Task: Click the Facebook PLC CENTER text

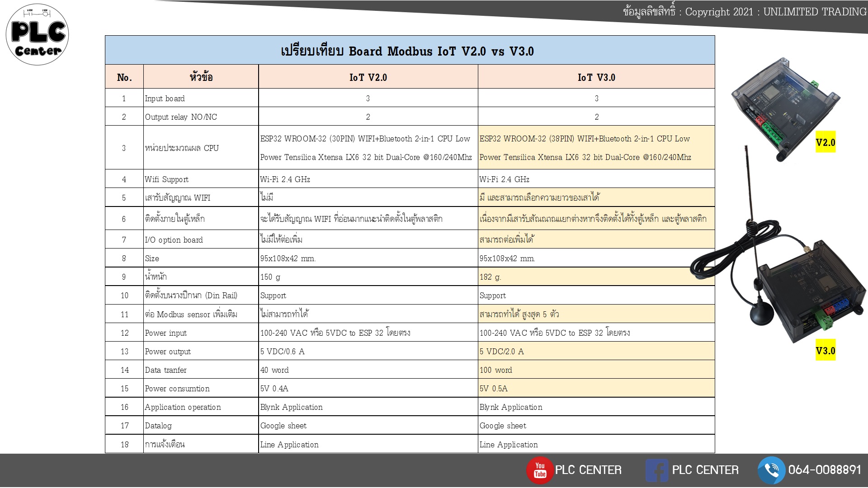Action: [705, 470]
